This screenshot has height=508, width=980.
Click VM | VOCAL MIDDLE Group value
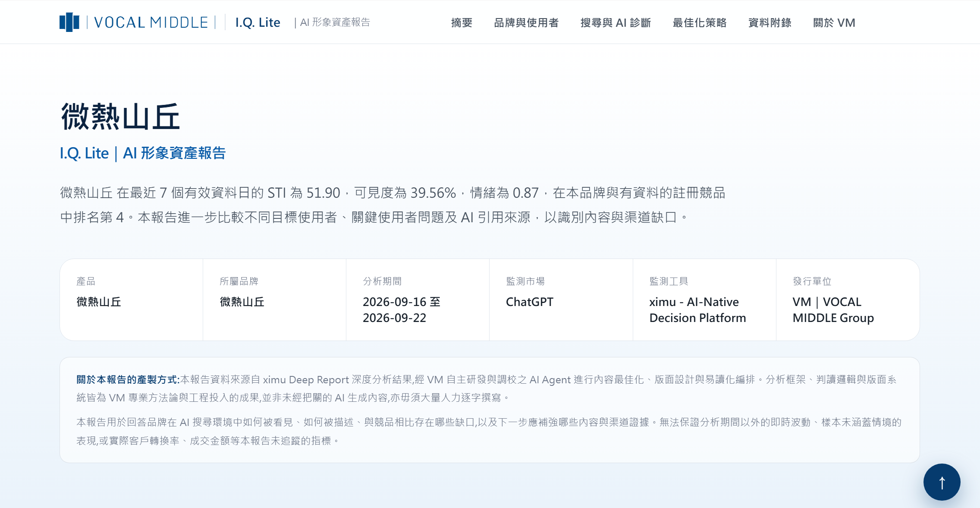point(833,310)
